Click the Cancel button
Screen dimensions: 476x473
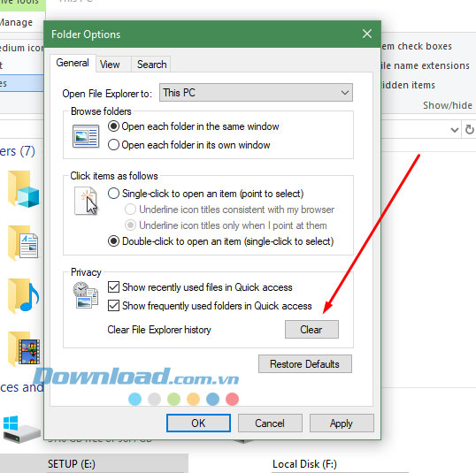pos(270,423)
